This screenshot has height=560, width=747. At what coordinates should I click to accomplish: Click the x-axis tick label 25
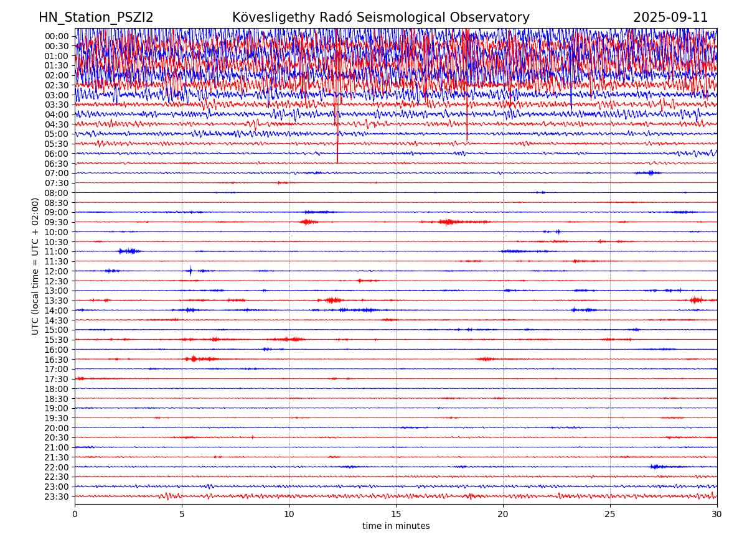click(x=610, y=515)
